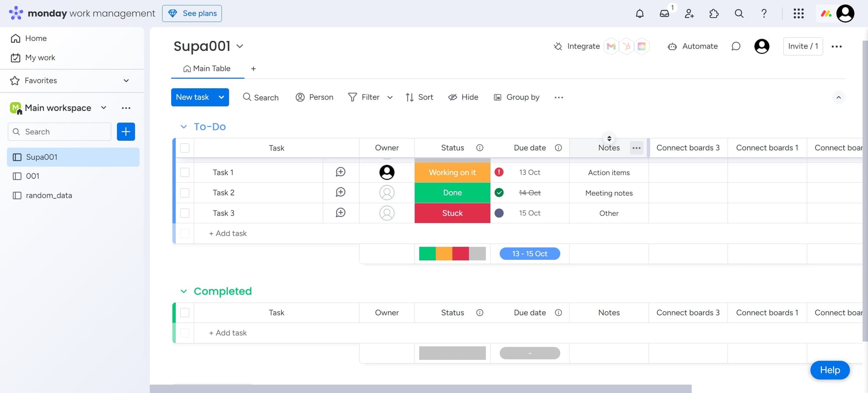Open the New task dropdown arrow
Screen dimensions: 868x393
click(x=221, y=97)
